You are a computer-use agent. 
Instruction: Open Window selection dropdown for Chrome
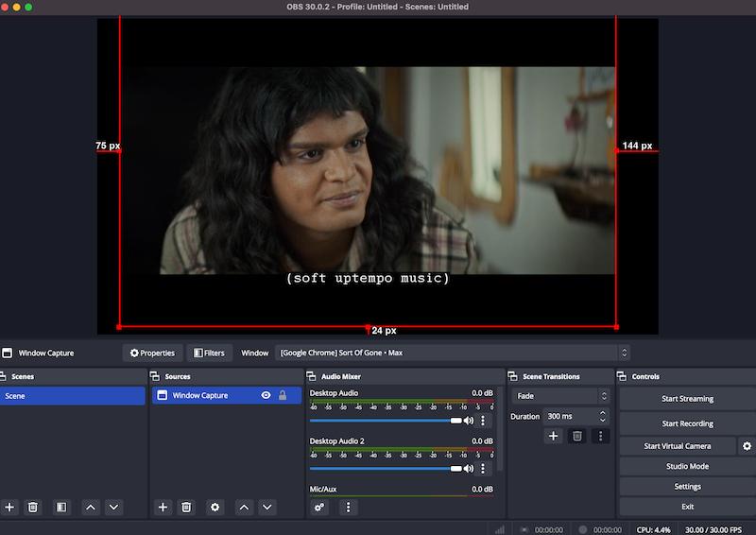tap(453, 353)
